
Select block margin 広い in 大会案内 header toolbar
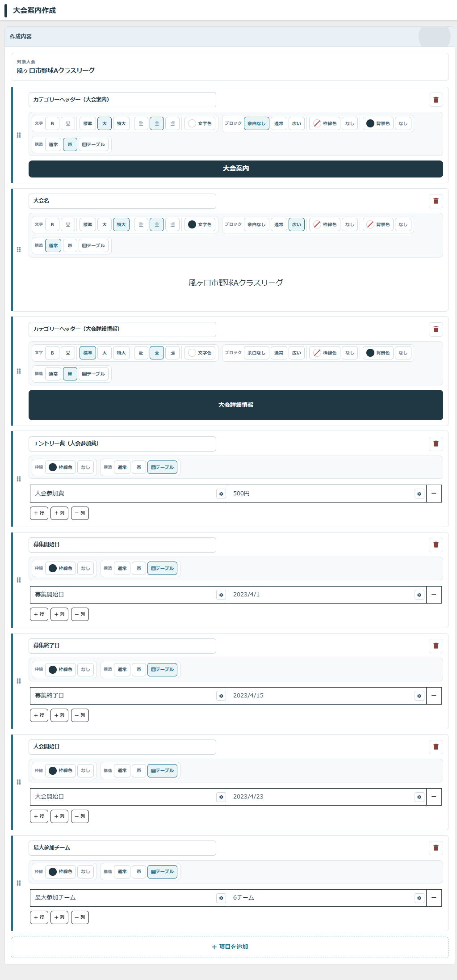[x=297, y=123]
